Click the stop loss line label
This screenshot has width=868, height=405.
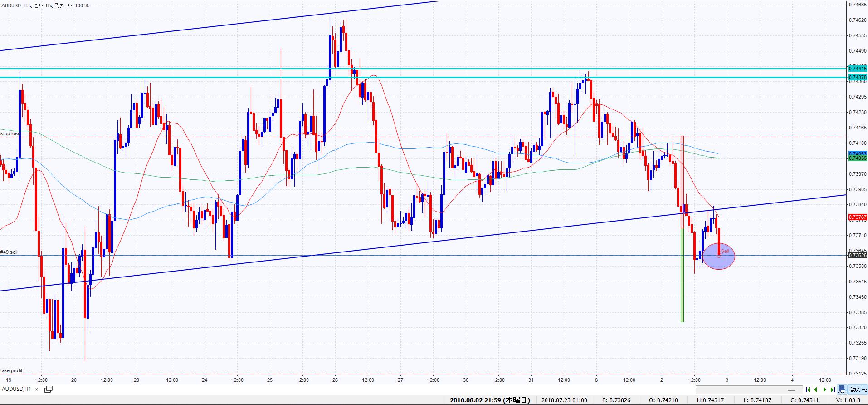point(10,134)
